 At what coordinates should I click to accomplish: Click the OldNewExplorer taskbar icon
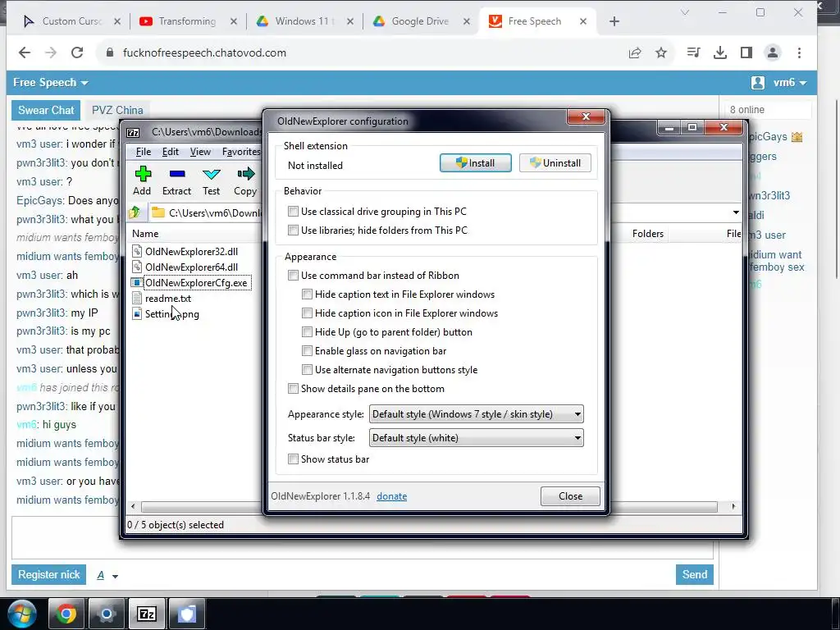187,614
